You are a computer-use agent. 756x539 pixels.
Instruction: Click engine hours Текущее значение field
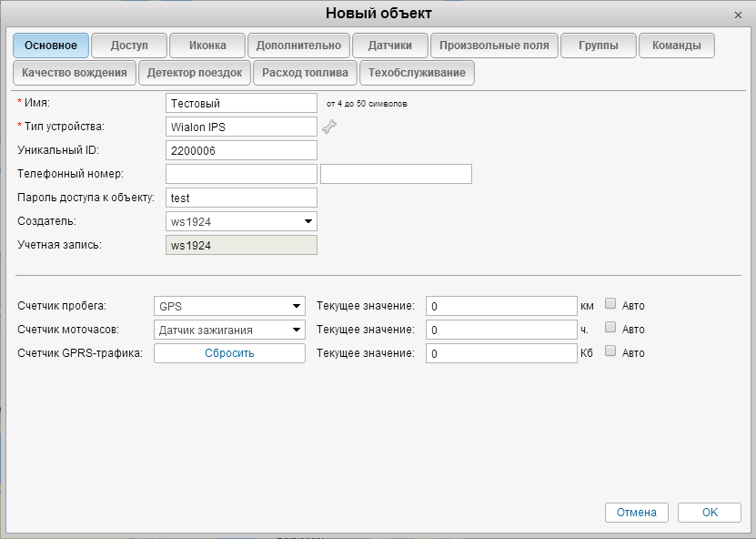[501, 330]
